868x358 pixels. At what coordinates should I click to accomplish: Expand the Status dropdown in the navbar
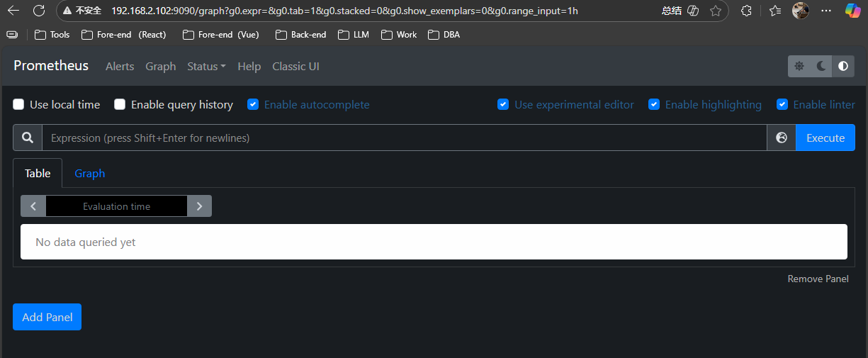[206, 66]
